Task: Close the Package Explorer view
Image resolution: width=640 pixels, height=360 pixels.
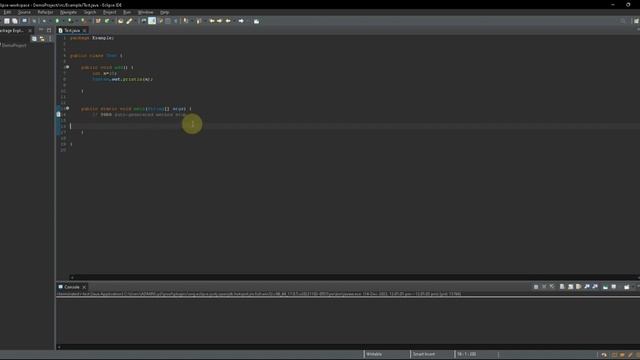Action: [x=30, y=31]
